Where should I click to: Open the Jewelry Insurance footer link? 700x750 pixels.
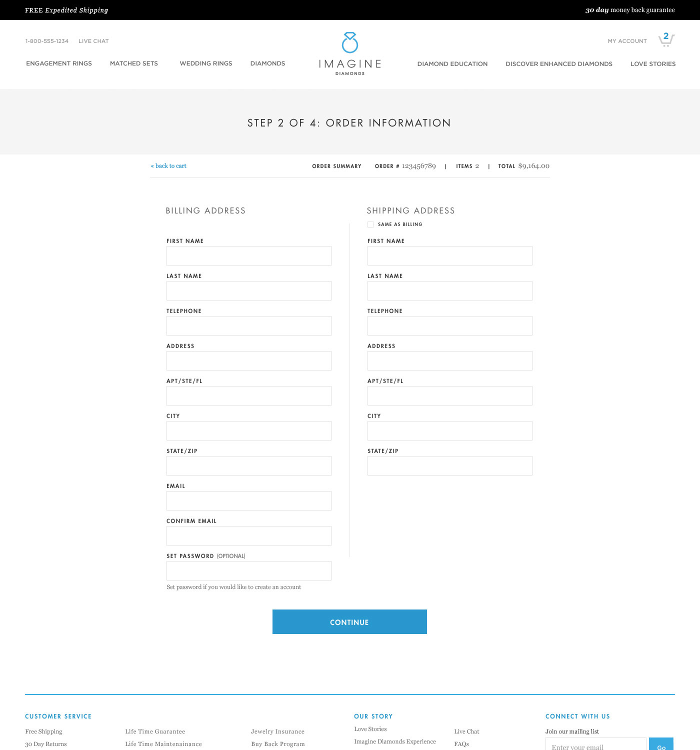(277, 731)
